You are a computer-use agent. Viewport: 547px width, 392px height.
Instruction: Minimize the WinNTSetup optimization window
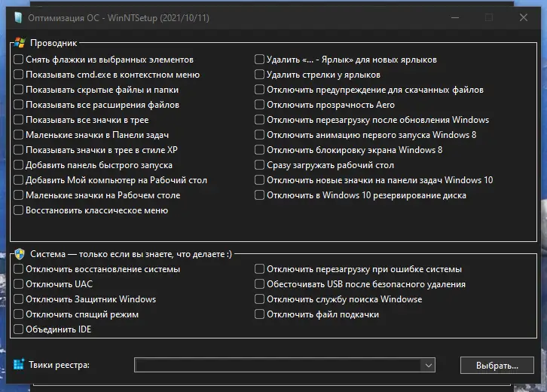[454, 17]
